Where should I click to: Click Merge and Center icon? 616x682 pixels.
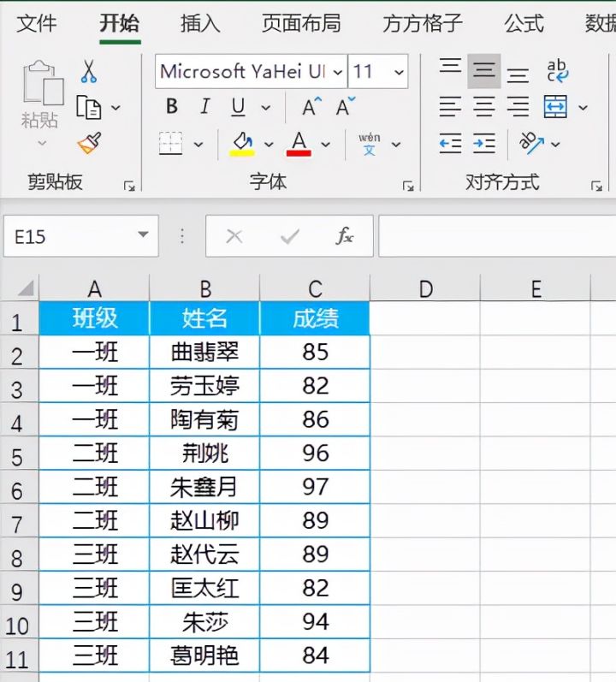point(555,107)
